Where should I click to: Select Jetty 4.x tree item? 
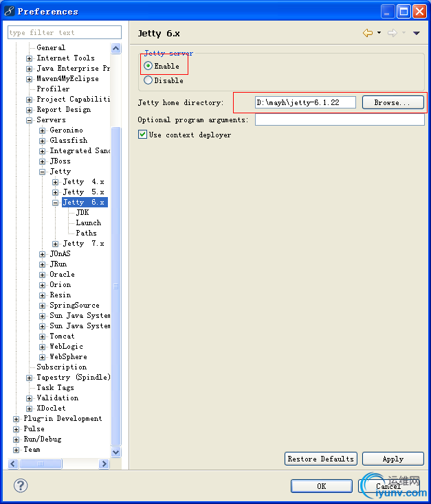tap(83, 181)
